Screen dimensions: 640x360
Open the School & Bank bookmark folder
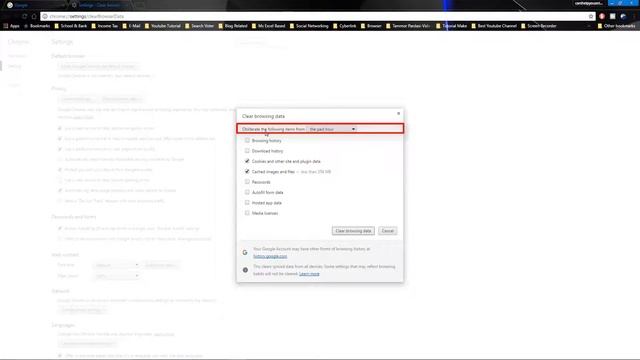(x=71, y=26)
